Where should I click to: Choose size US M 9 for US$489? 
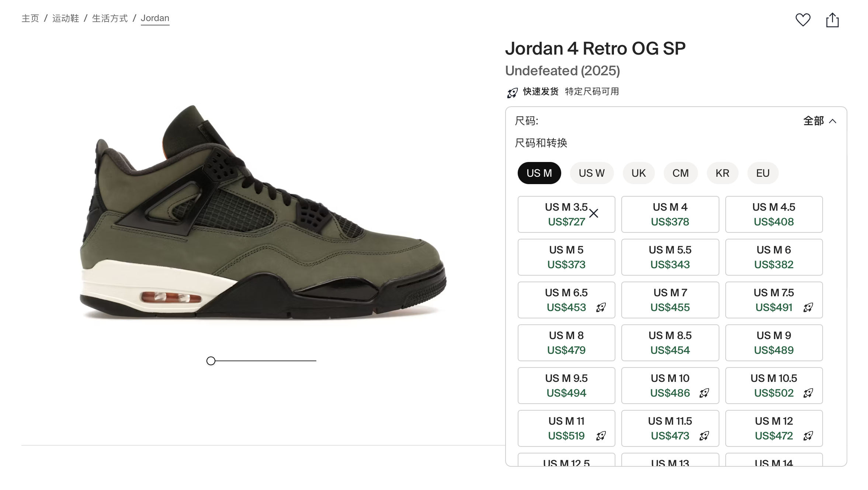774,342
